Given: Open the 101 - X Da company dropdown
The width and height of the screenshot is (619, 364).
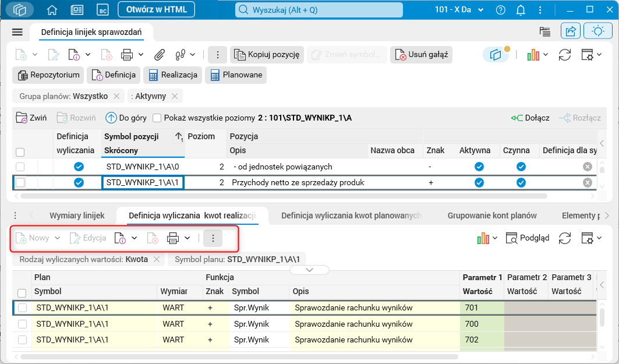Looking at the screenshot, I should click(459, 10).
